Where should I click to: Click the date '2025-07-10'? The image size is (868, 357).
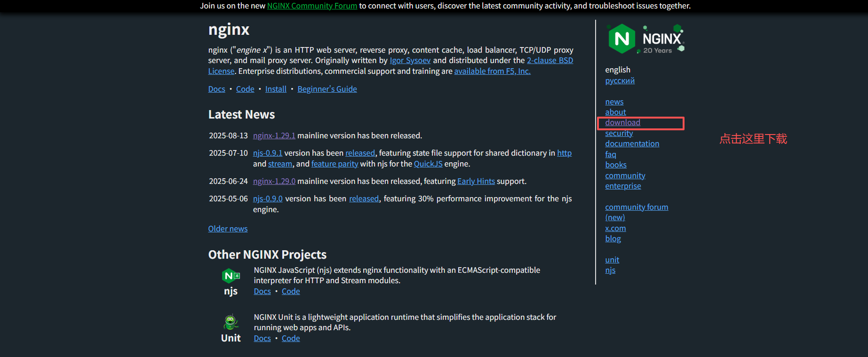point(228,153)
